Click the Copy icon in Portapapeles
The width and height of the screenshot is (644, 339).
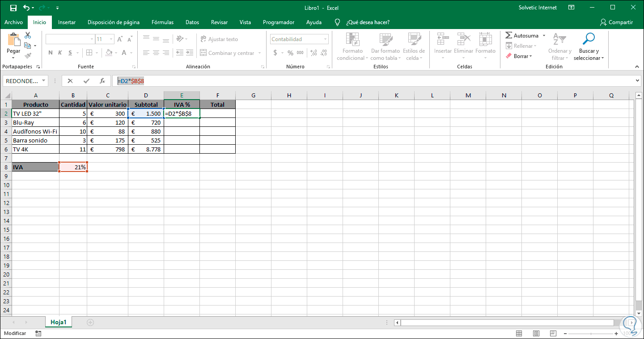click(x=28, y=46)
